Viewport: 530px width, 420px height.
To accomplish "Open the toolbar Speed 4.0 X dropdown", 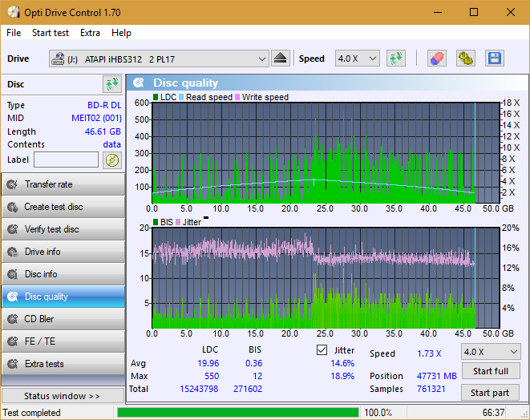I will 358,59.
